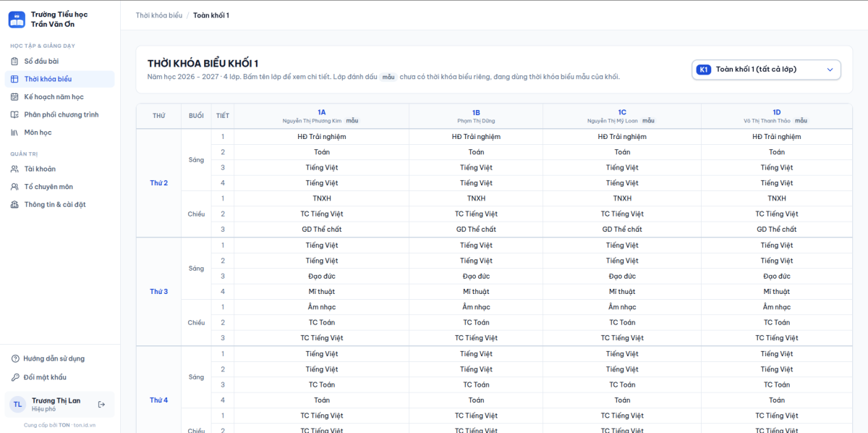
Task: Click the Mĩ thuật cell in column 1C
Action: (x=622, y=292)
